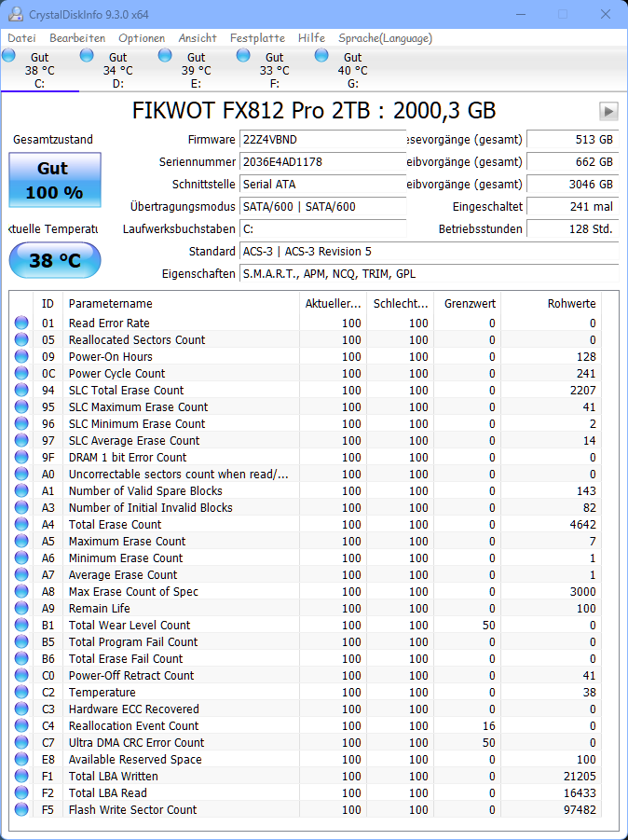Image resolution: width=628 pixels, height=840 pixels.
Task: Switch to drive G: tab
Action: tap(352, 70)
